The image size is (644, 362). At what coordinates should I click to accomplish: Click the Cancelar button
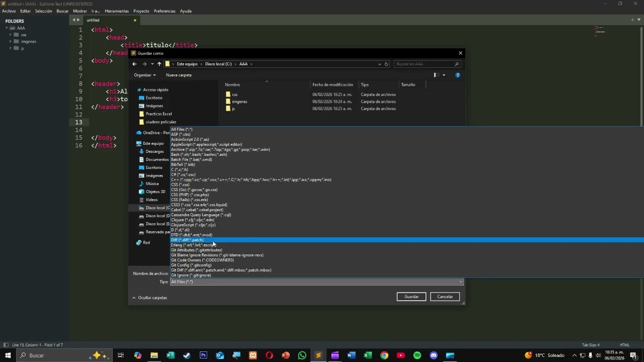(x=445, y=297)
